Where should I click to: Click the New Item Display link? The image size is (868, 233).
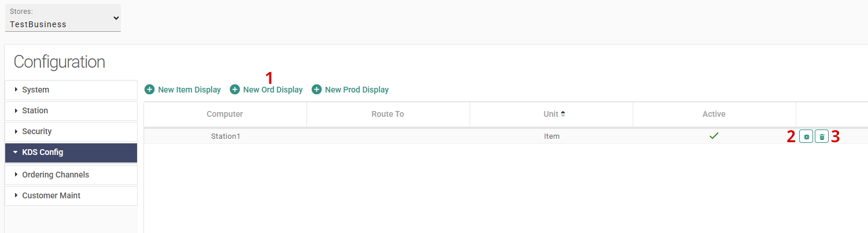coord(189,90)
